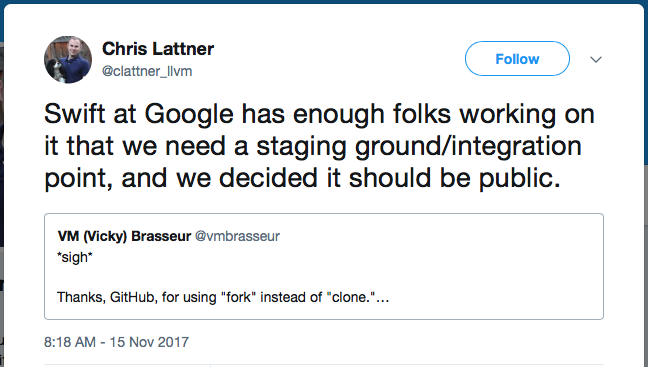Click the "Swift at" opening words of tweet
Image resolution: width=648 pixels, height=367 pixels.
point(90,114)
